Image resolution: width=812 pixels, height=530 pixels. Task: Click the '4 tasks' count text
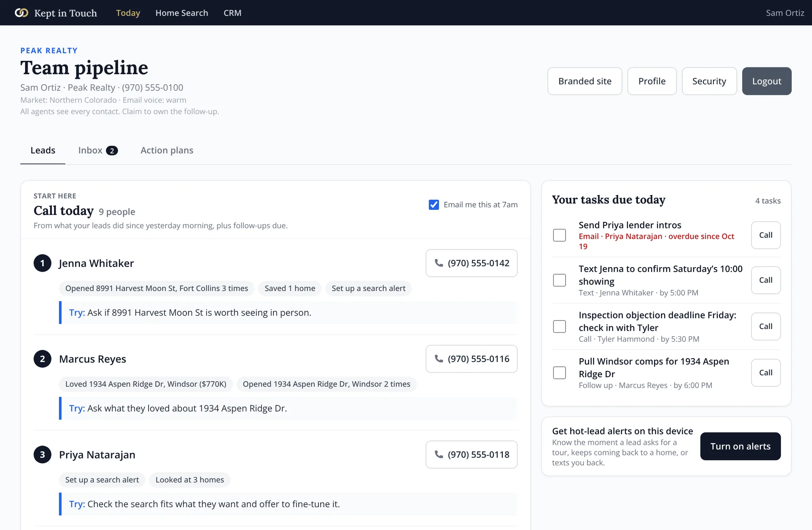coord(768,201)
